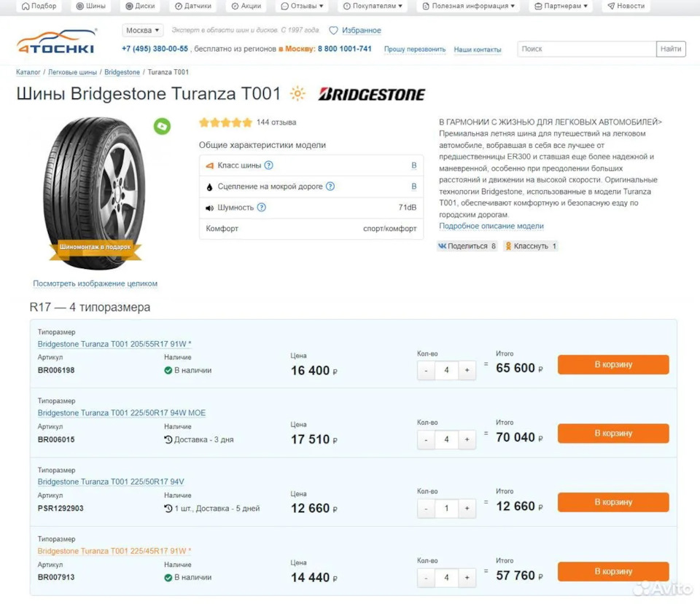Screen dimensions: 700x604
Task: Click the green badge on the tire photo
Action: [161, 126]
